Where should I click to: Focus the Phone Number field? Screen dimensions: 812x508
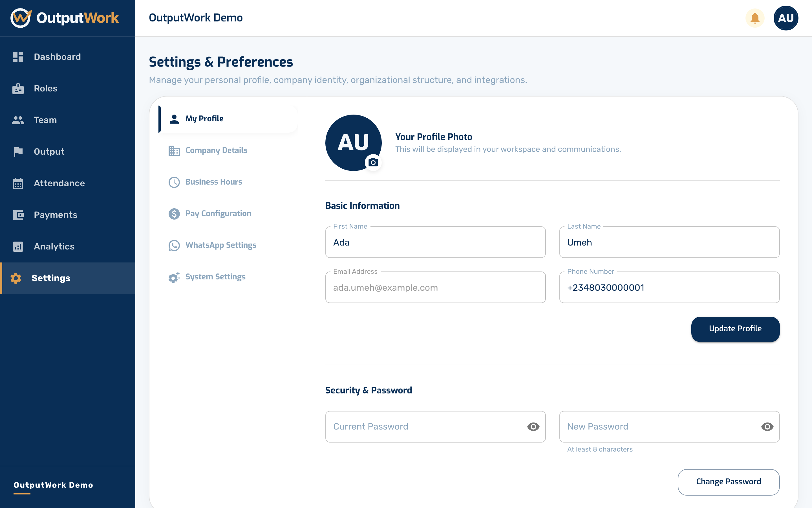click(669, 287)
